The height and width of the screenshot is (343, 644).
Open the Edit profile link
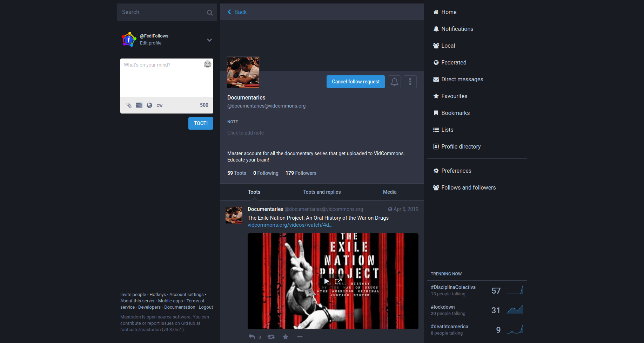coord(151,43)
